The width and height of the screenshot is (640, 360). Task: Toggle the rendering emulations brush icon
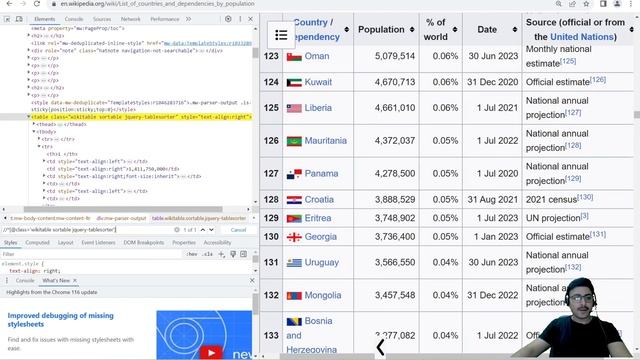click(233, 254)
